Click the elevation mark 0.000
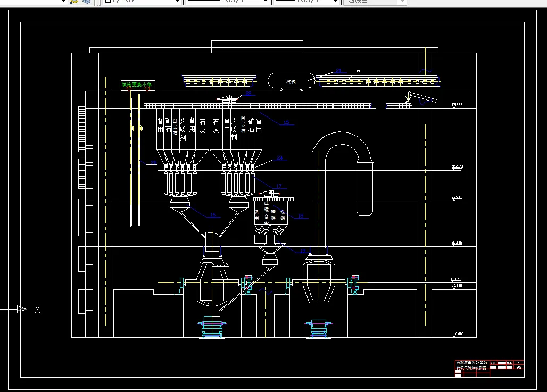 [459, 333]
